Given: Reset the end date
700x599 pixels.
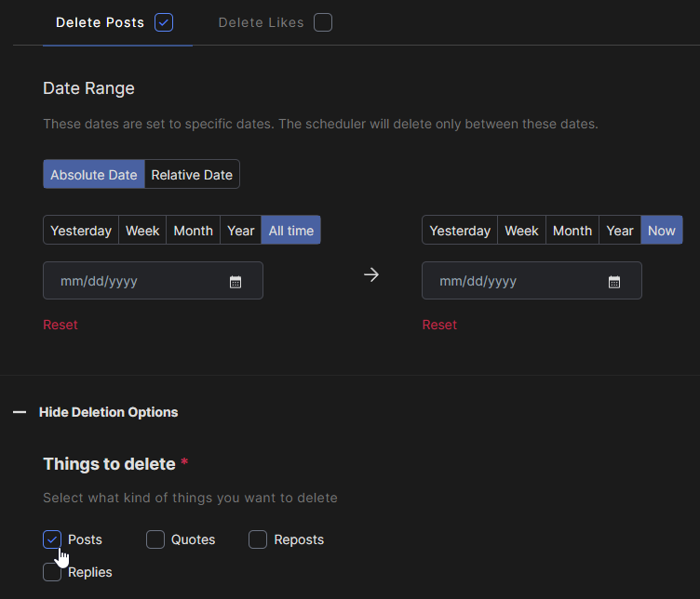Looking at the screenshot, I should point(439,325).
